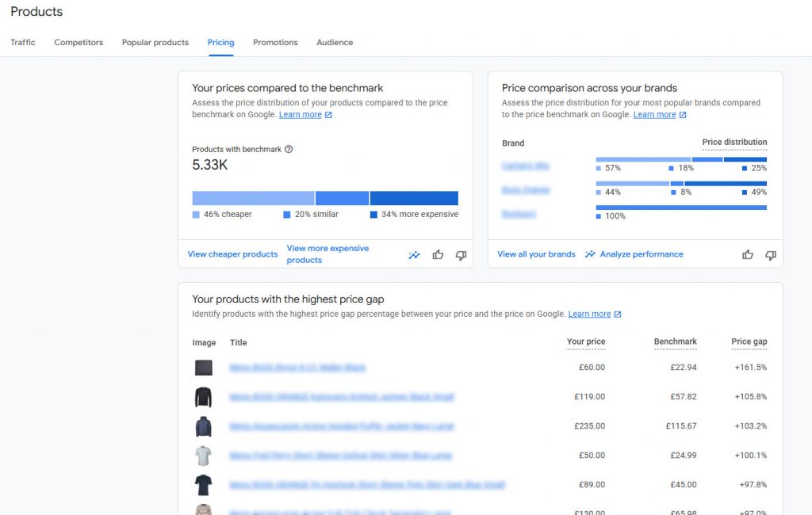Click View cheaper products link

pos(232,254)
